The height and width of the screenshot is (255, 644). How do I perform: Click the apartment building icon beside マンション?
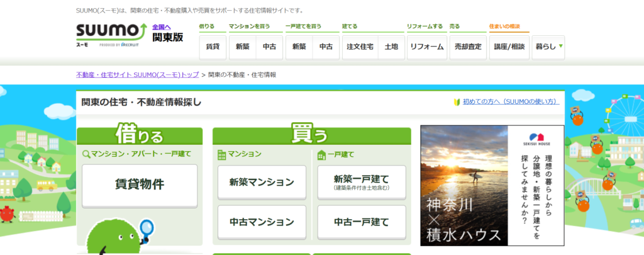coord(221,154)
